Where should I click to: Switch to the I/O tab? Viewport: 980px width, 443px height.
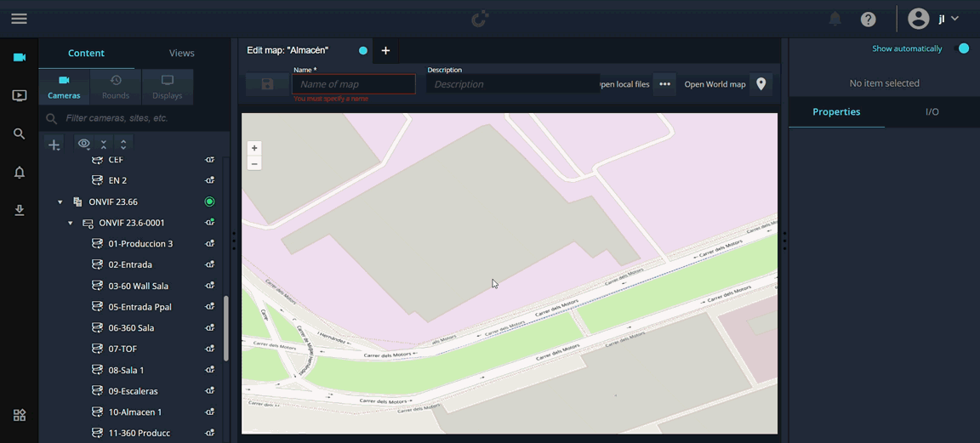(x=932, y=112)
